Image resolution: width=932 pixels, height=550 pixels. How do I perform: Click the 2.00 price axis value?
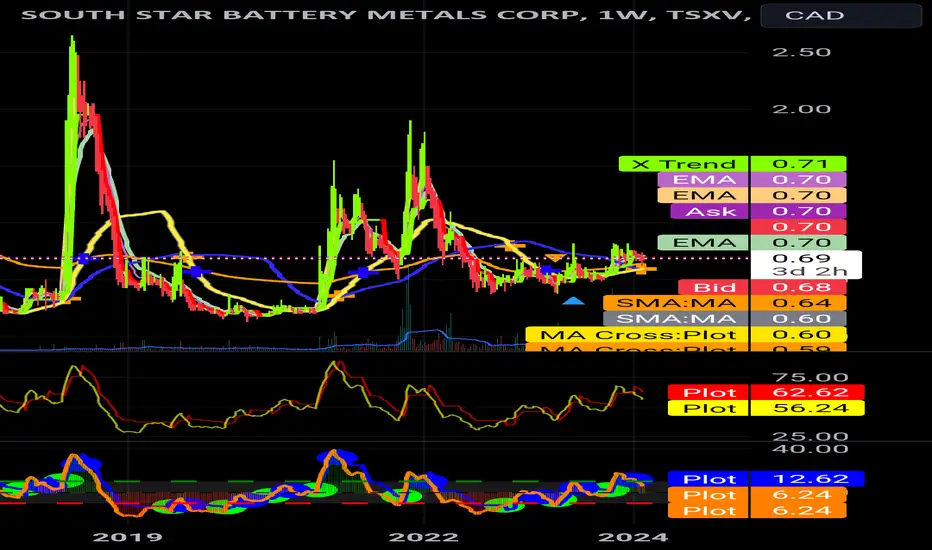[x=801, y=109]
